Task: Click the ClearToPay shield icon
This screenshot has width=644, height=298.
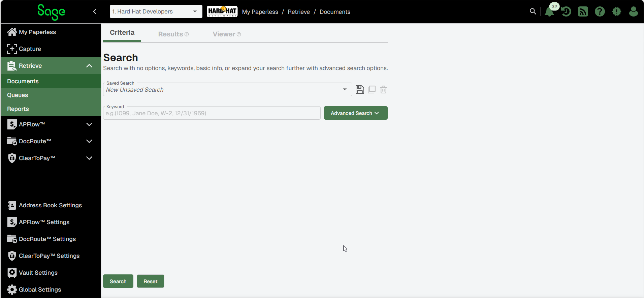Action: 12,158
